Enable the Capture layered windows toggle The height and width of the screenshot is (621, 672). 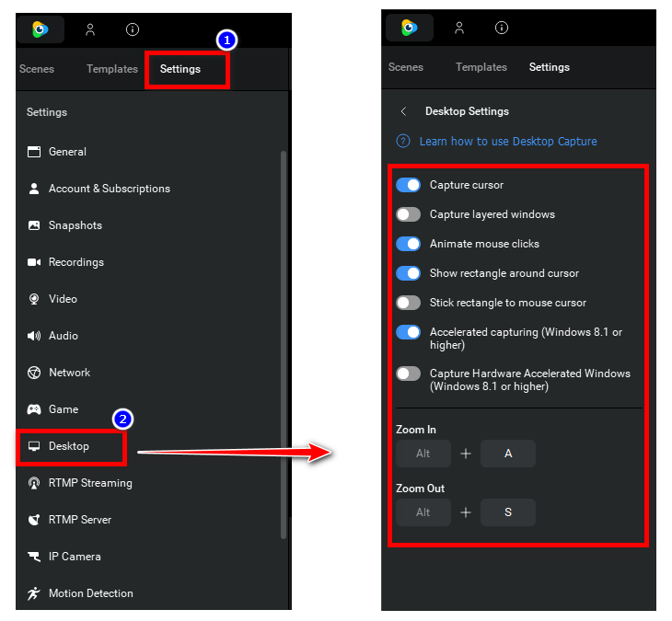coord(408,214)
